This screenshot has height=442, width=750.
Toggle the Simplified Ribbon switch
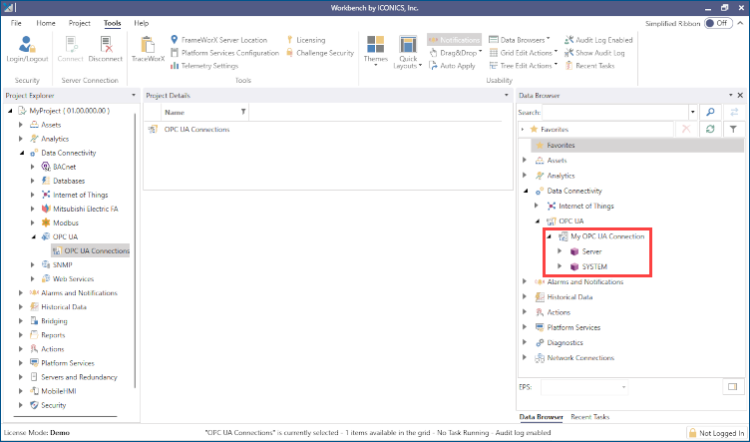pyautogui.click(x=717, y=22)
